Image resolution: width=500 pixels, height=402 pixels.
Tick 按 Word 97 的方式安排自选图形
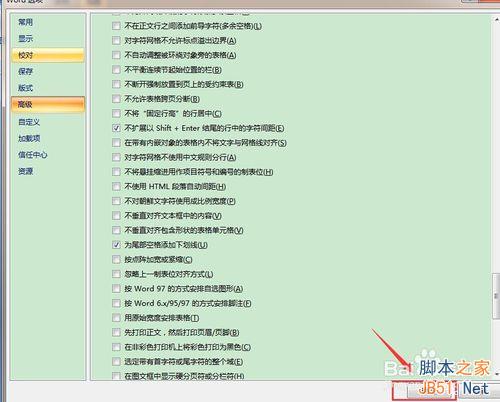[116, 288]
